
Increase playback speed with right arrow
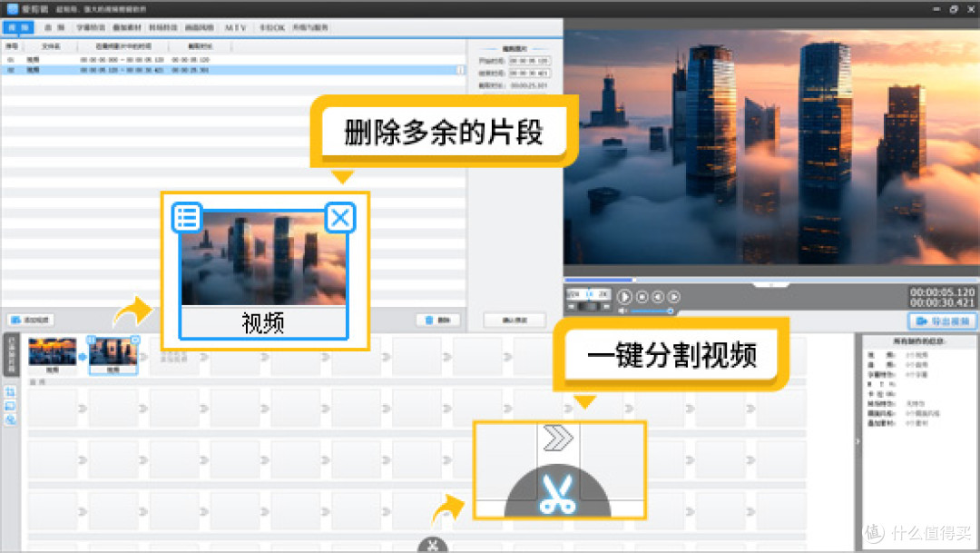point(605,307)
